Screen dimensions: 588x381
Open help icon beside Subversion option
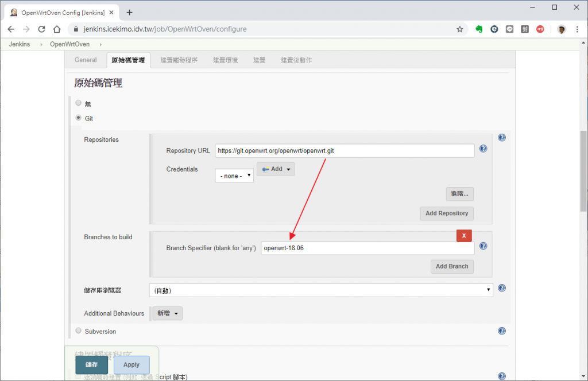[502, 331]
